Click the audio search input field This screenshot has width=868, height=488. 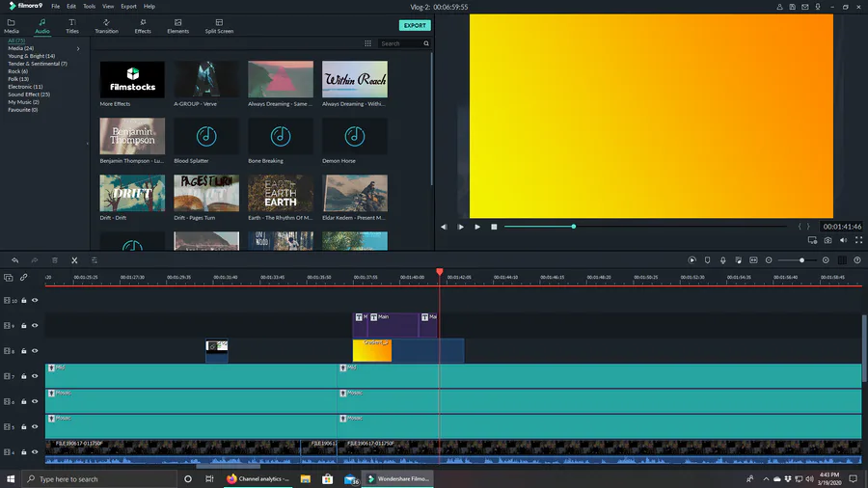401,43
